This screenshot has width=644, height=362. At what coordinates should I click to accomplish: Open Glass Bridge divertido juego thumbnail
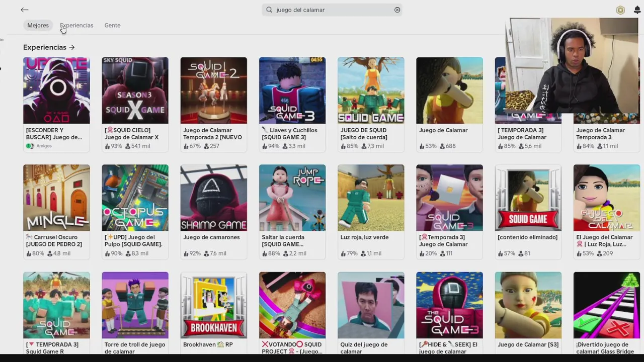pos(607,305)
